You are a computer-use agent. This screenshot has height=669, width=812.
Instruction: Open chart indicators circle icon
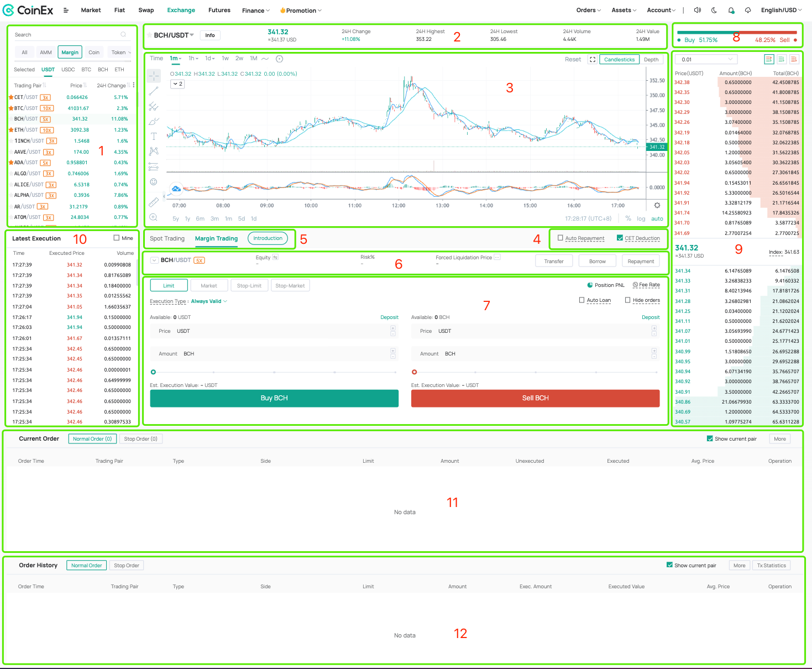point(280,59)
